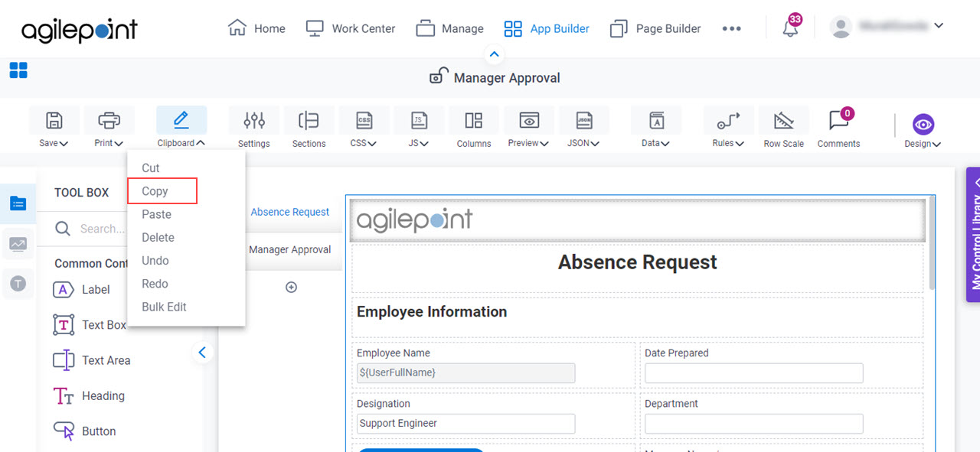Add a Text Area control
Screen dimensions: 980x452
[x=91, y=360]
